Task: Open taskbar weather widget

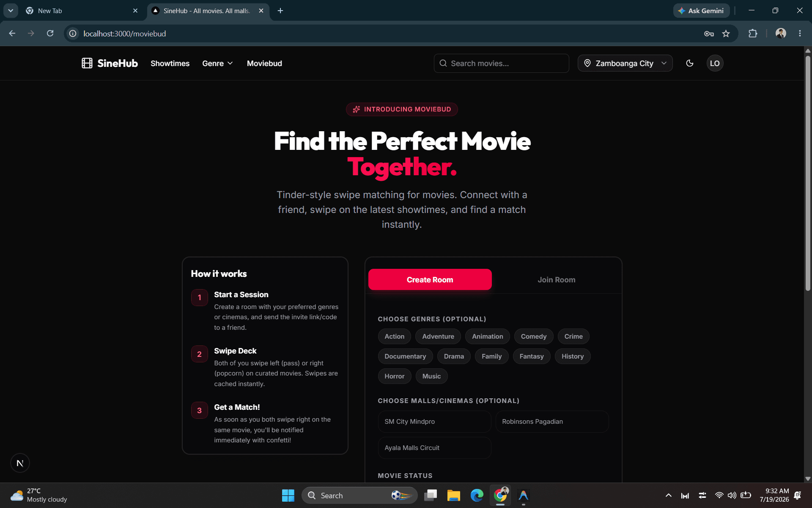Action: pos(39,495)
